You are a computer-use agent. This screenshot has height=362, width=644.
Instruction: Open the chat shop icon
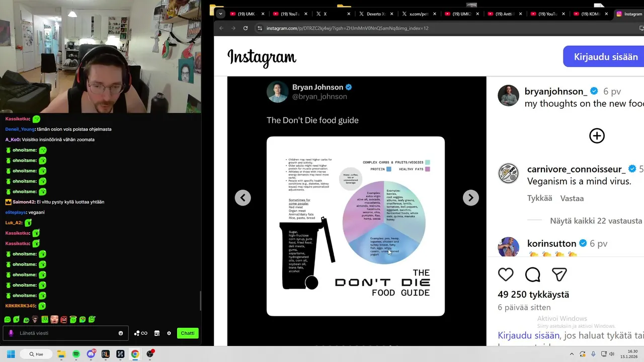coord(157,333)
